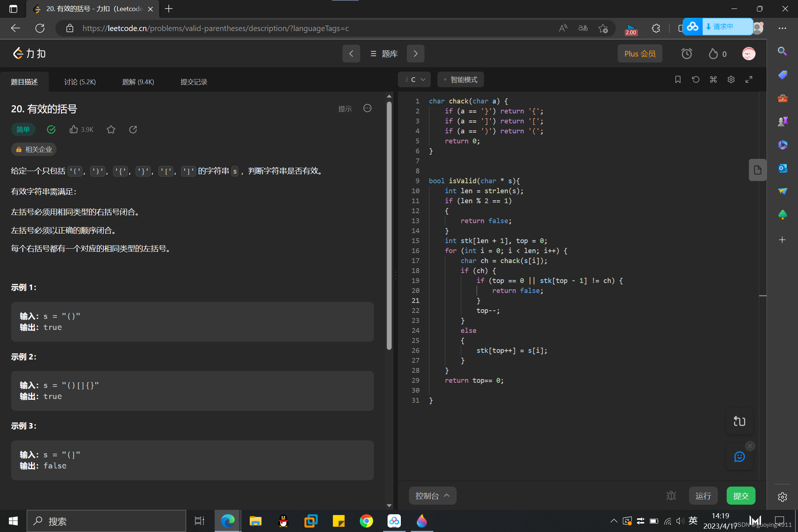
Task: Click the Windows taskbar search box
Action: click(106, 521)
